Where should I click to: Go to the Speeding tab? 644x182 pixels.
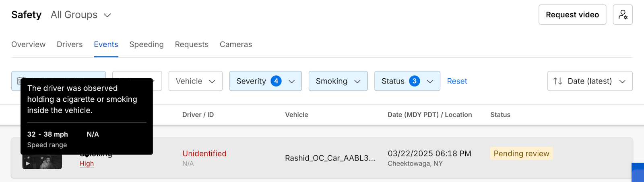pos(147,44)
